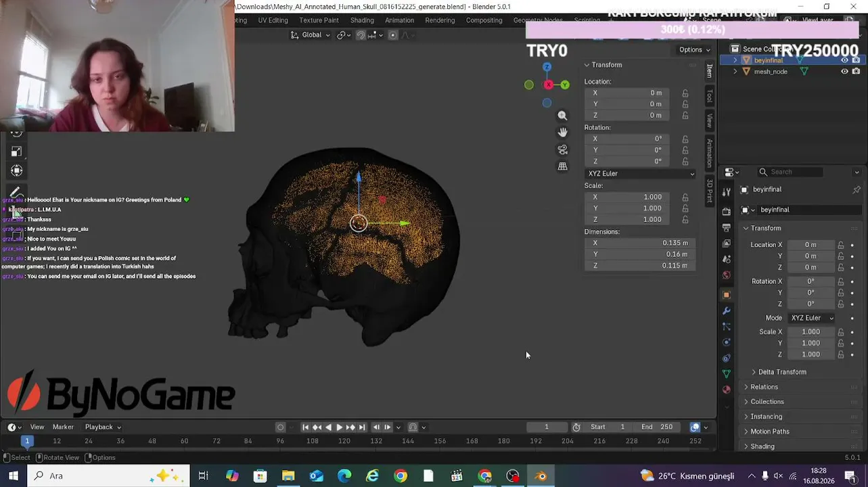Select the Scale tool in left toolbar
The image size is (868, 487).
pos(17,152)
